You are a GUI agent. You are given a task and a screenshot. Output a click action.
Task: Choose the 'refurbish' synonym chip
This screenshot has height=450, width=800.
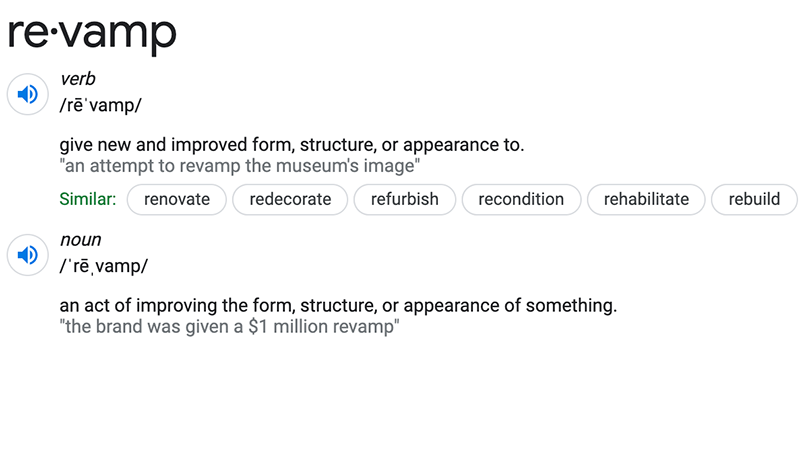tap(405, 199)
